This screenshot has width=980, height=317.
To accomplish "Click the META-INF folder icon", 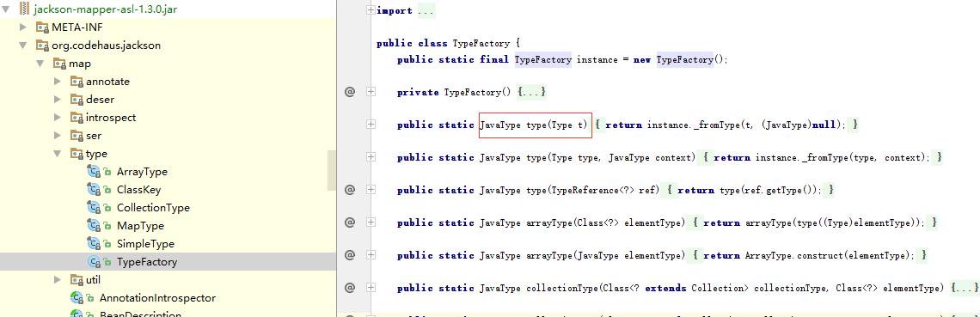I will 42,27.
